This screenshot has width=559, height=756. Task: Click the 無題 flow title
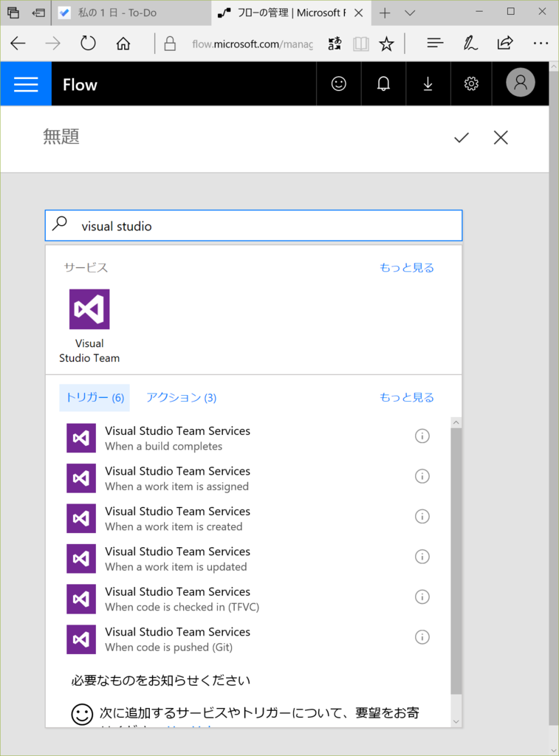coord(61,137)
